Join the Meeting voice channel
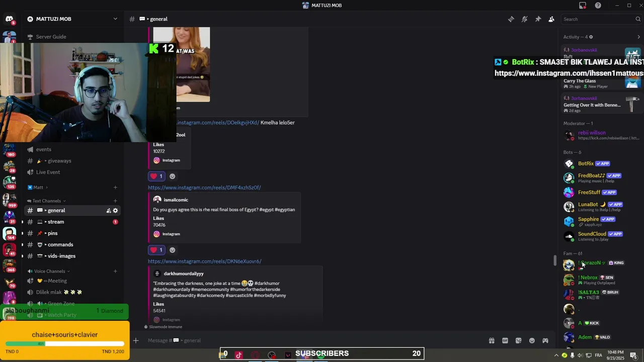 [72, 281]
